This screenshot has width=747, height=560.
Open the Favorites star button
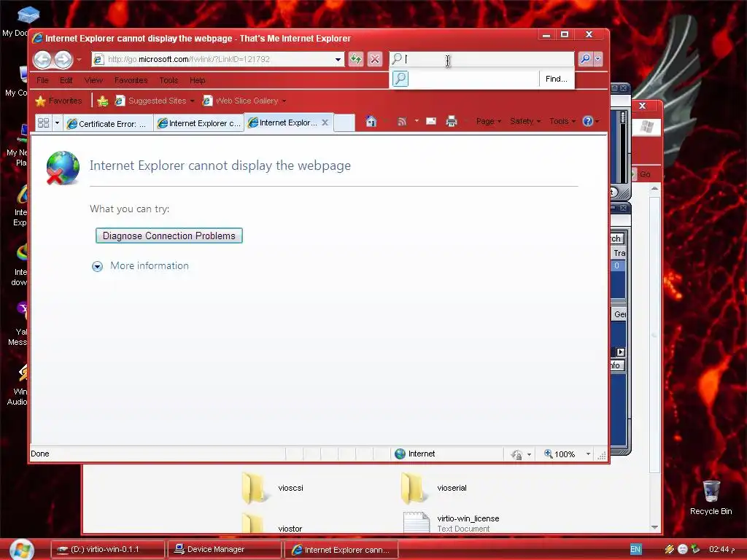58,101
